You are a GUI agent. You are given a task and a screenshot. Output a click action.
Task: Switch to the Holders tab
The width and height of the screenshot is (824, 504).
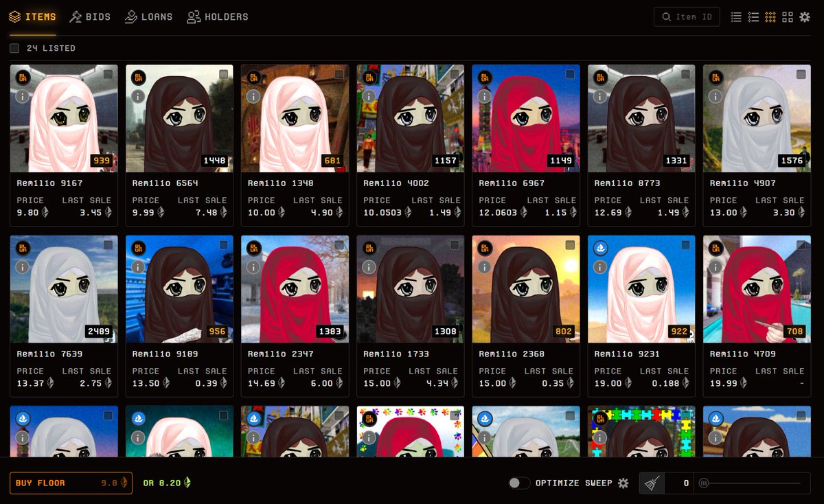point(217,16)
